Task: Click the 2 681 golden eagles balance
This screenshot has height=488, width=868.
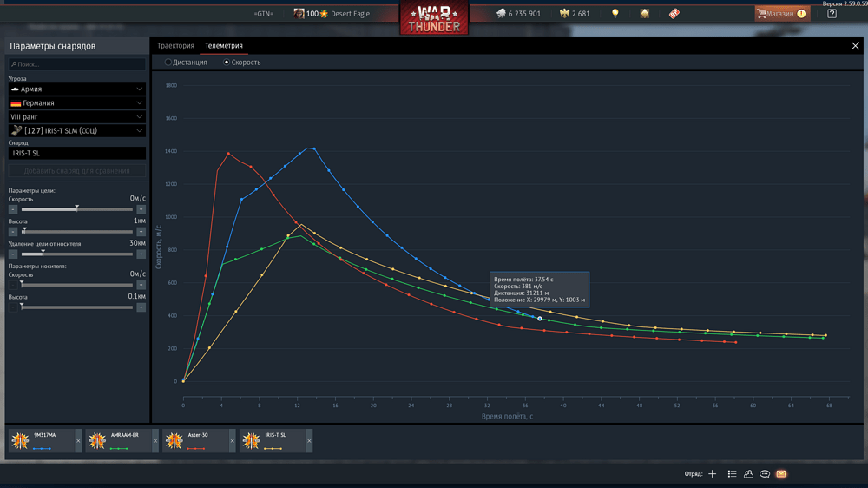Action: (x=581, y=14)
